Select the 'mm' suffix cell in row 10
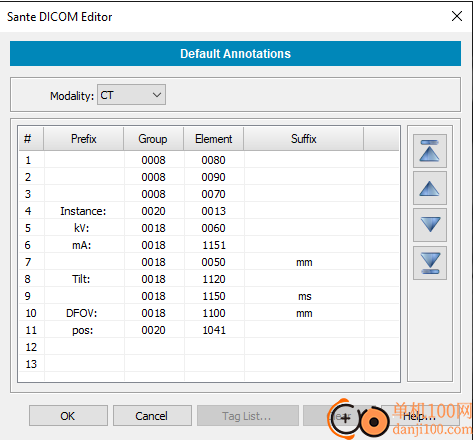 304,313
